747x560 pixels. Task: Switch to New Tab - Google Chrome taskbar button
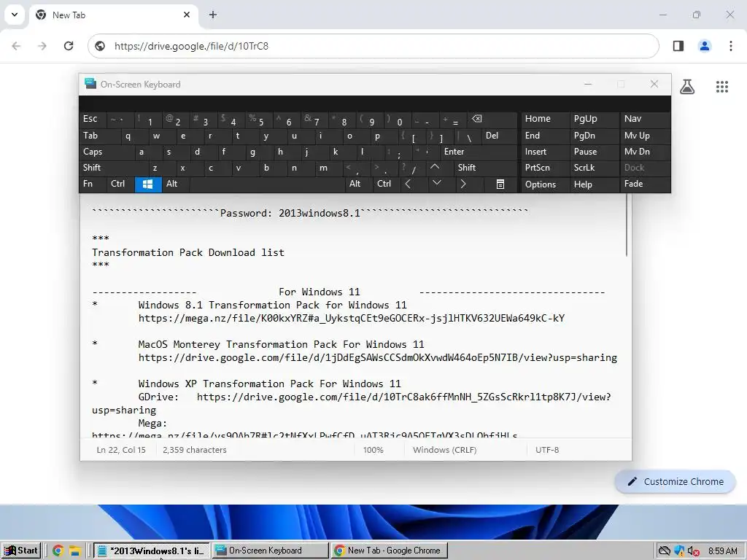(390, 551)
